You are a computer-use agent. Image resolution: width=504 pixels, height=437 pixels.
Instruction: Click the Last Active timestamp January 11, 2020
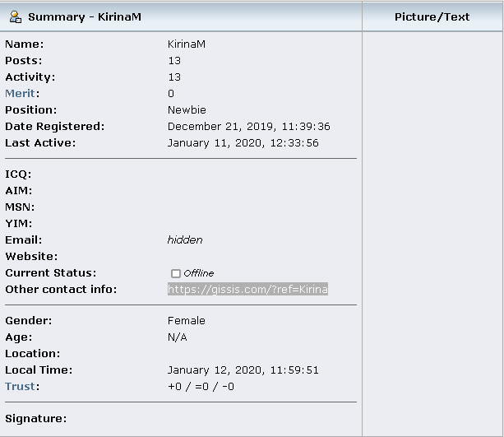[243, 143]
